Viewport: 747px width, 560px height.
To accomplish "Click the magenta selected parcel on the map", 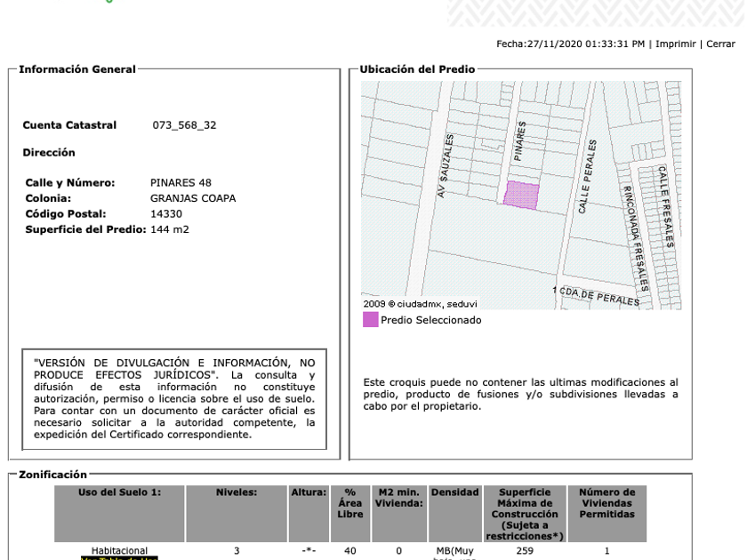I will coord(522,196).
